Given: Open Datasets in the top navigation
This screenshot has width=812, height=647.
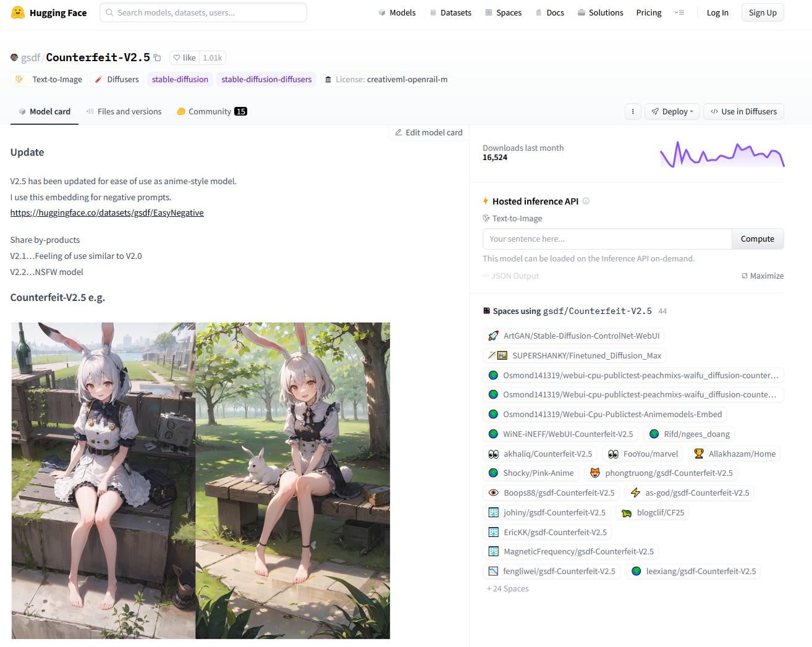Looking at the screenshot, I should (450, 12).
